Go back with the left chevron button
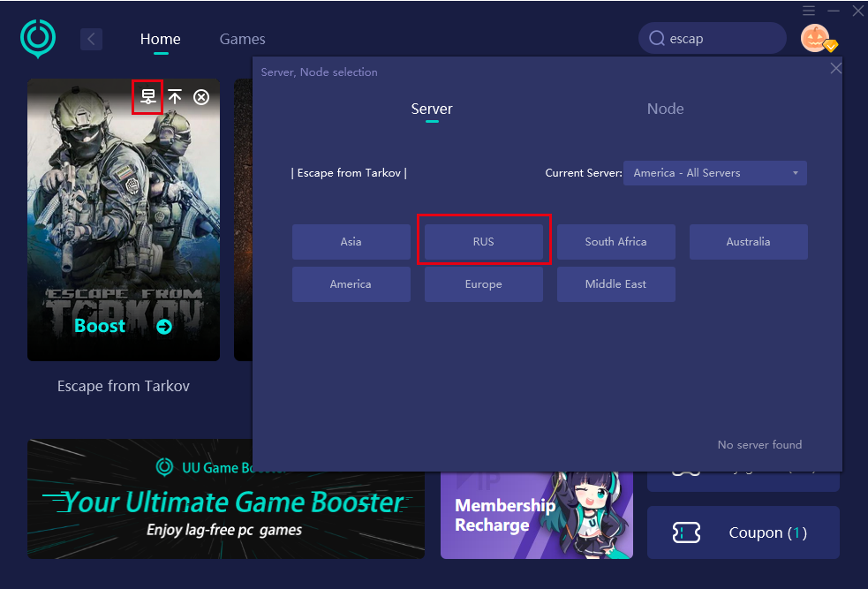This screenshot has height=589, width=868. pos(91,40)
